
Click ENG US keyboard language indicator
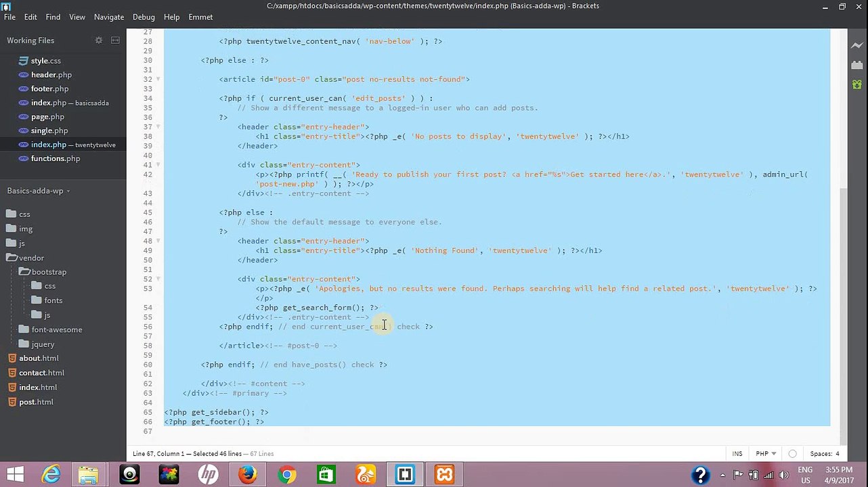[x=805, y=475]
